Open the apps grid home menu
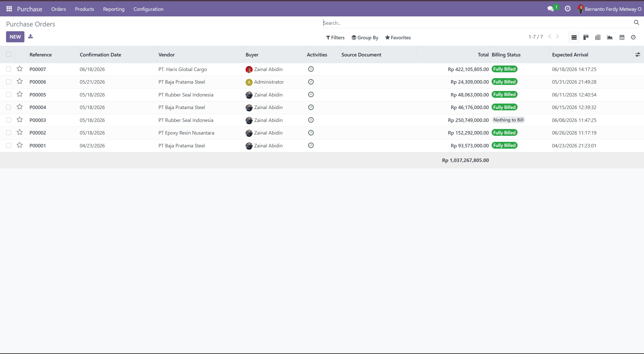 coord(9,9)
